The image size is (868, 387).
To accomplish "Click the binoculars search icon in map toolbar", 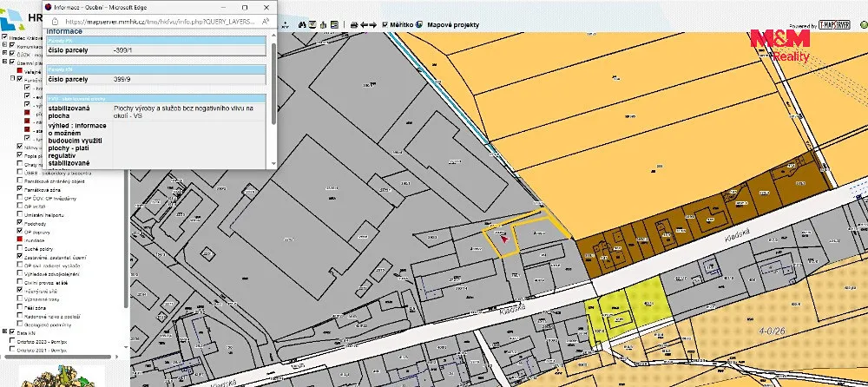I will (302, 24).
